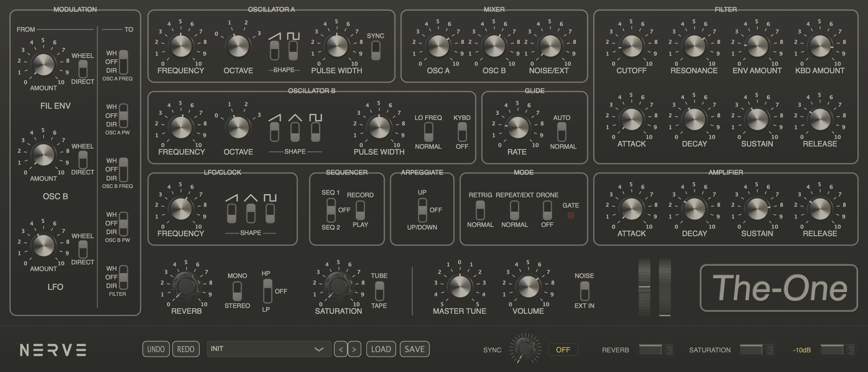Toggle Sequencer Record/Play switch
The width and height of the screenshot is (868, 372).
(360, 210)
